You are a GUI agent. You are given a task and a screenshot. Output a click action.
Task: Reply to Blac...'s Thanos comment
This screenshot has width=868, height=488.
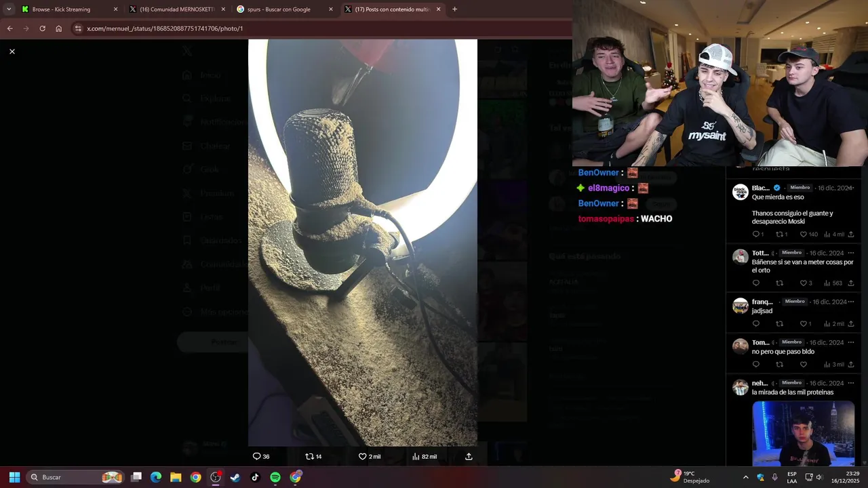point(757,235)
